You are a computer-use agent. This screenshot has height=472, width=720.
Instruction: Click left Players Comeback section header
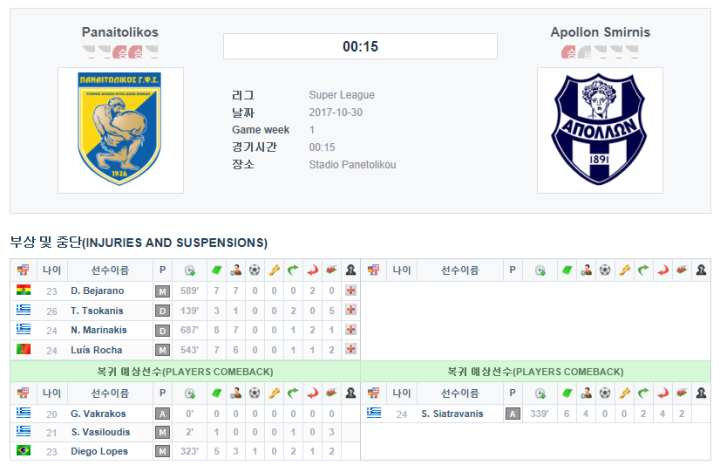(185, 371)
